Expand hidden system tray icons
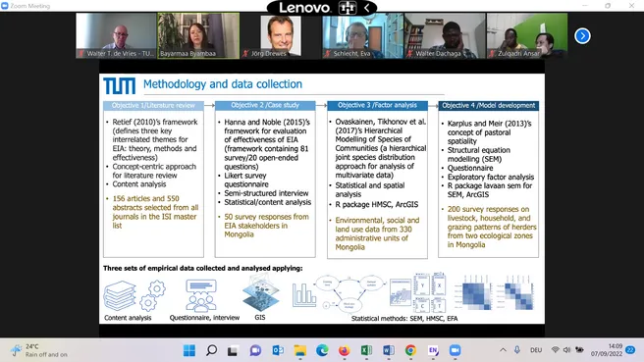This screenshot has height=362, width=644. pos(503,350)
